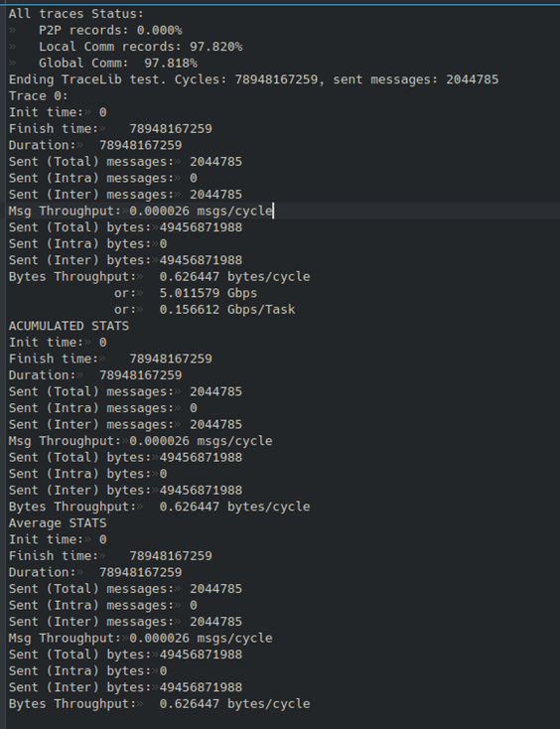The height and width of the screenshot is (729, 560).
Task: Place cursor on 'P2P records: 0.000%' line
Action: tap(110, 30)
